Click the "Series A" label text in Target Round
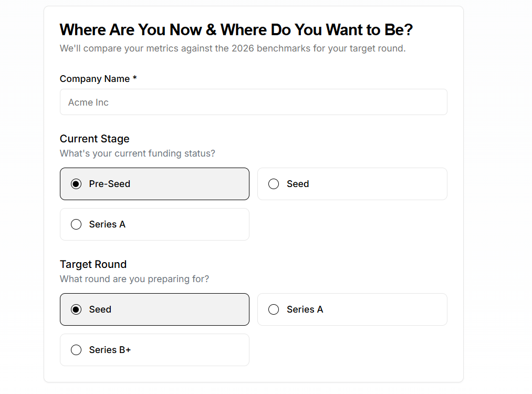Viewport: 532px width, 394px height. coord(305,309)
